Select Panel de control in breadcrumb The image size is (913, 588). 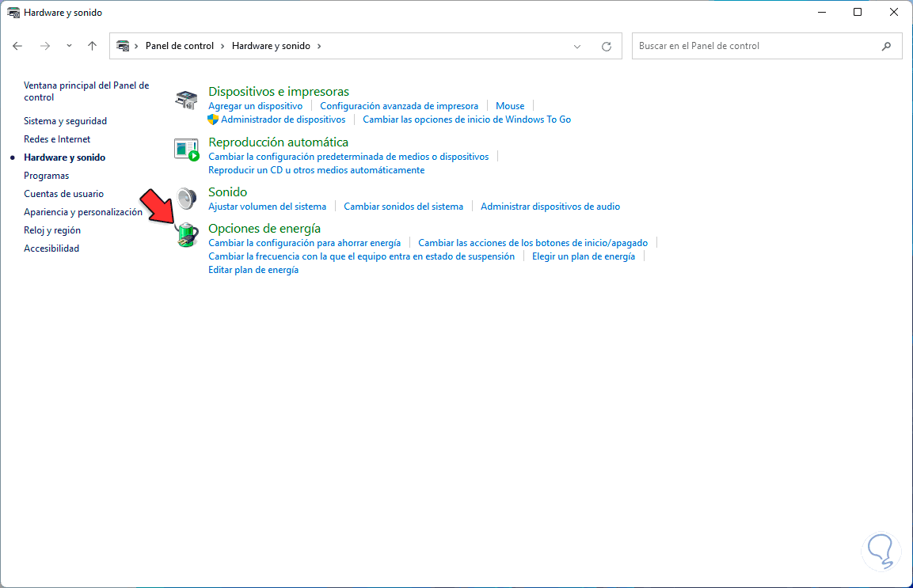pos(179,46)
